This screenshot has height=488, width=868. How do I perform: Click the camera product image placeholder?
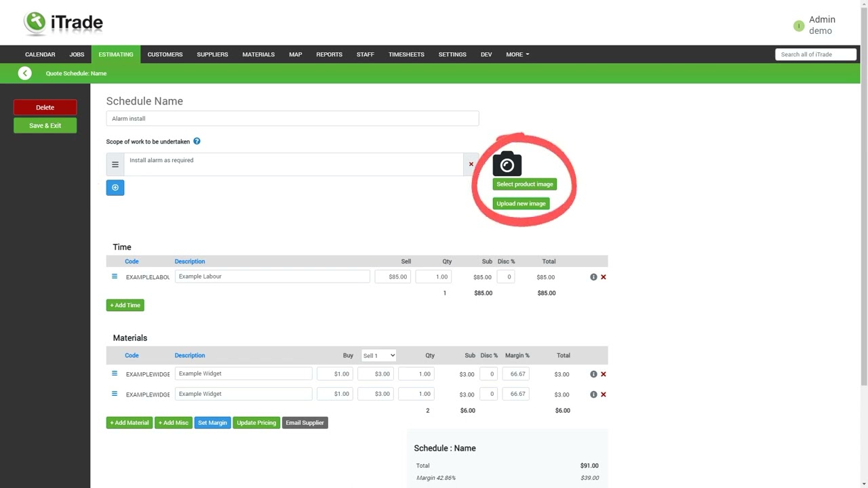(x=507, y=164)
